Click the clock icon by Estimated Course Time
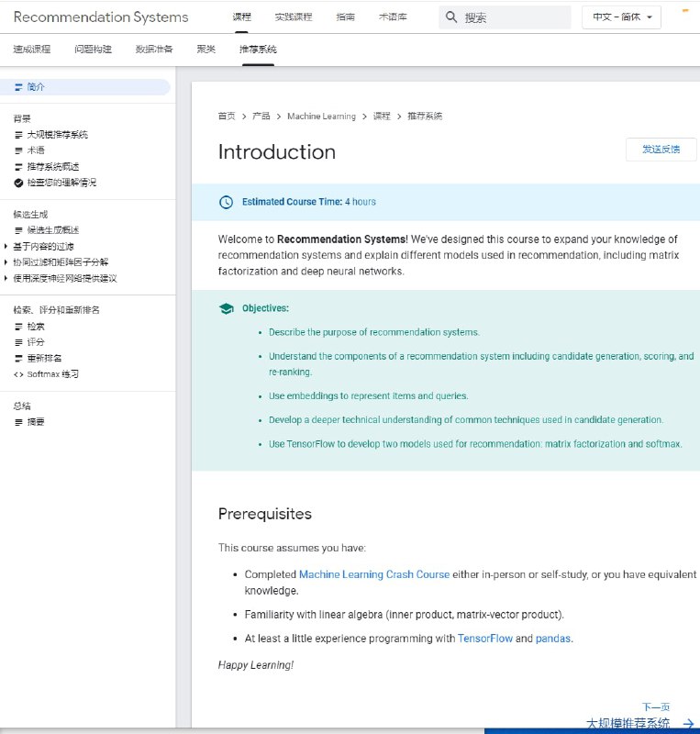This screenshot has height=734, width=700. click(x=227, y=202)
